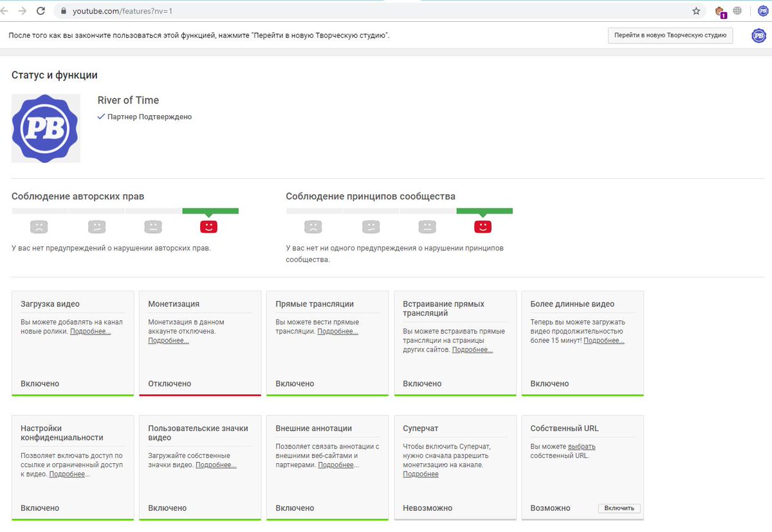
Task: Click the Пользовательские значки видео card title
Action: 198,433
